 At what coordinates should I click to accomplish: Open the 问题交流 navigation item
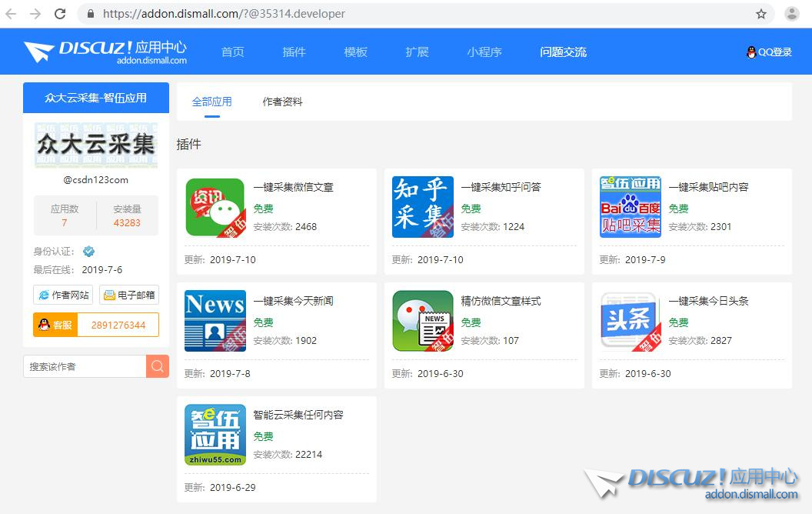564,52
